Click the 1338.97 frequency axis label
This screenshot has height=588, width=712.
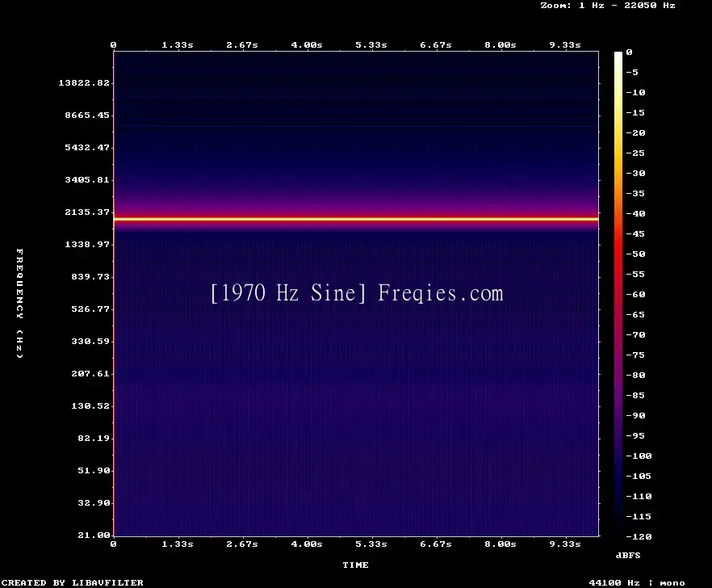point(87,244)
